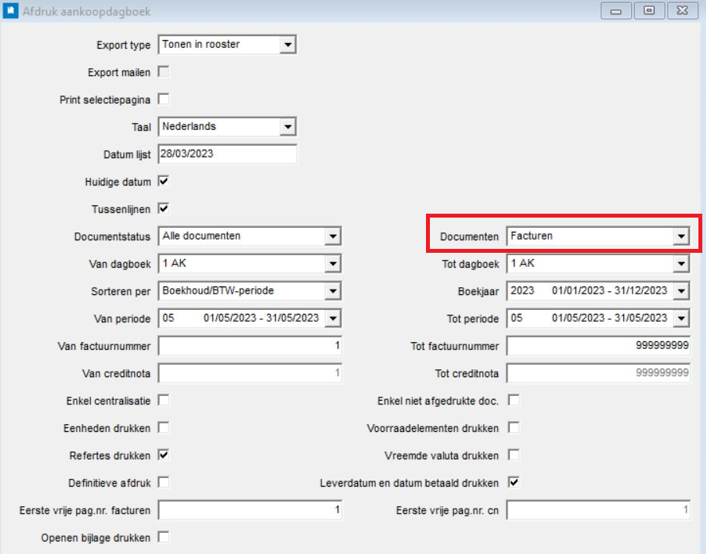706x554 pixels.
Task: Click the app icon in title bar
Action: [x=11, y=11]
